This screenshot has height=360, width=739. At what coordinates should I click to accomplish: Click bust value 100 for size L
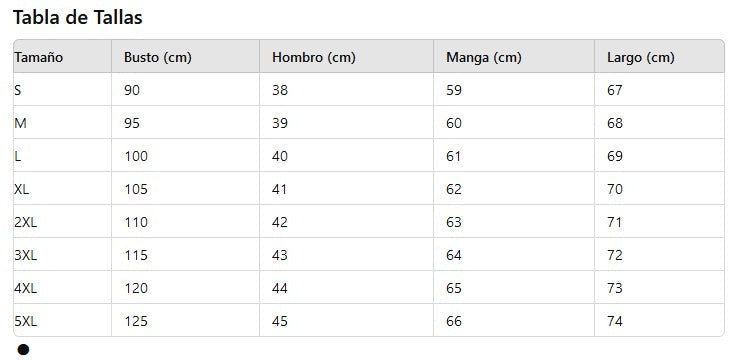(136, 156)
